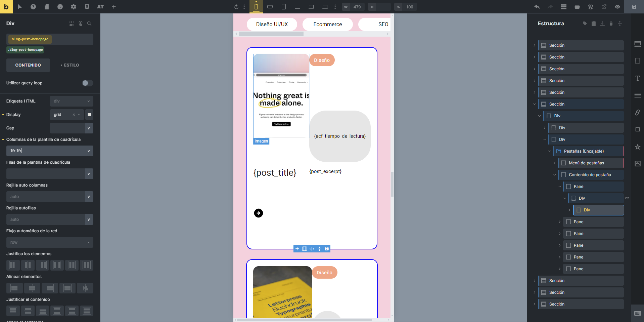Switch to the ESTILO tab
This screenshot has height=322, width=644.
click(70, 65)
